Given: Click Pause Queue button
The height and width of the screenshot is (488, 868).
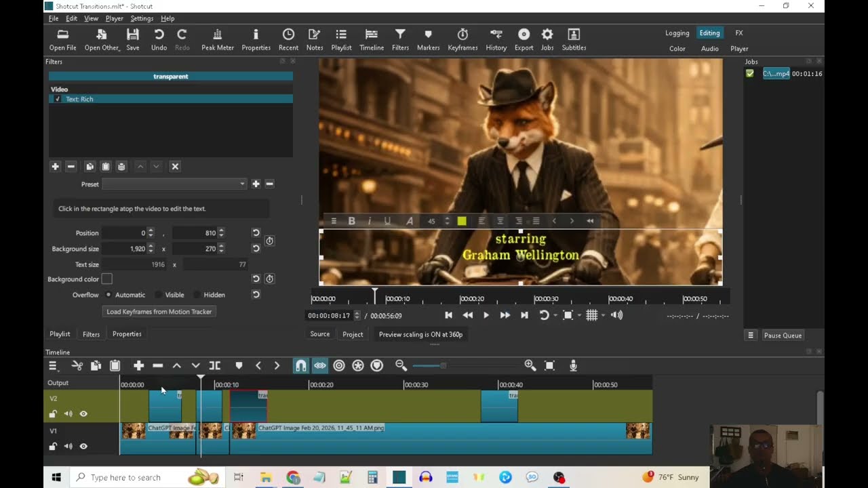Looking at the screenshot, I should coord(783,335).
